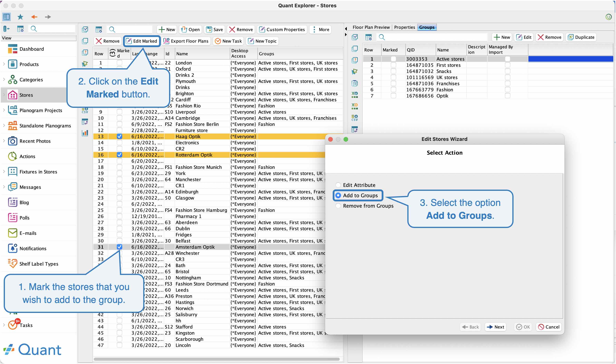Expand the Recent Photos tree node
This screenshot has width=616, height=364.
pyautogui.click(x=4, y=141)
